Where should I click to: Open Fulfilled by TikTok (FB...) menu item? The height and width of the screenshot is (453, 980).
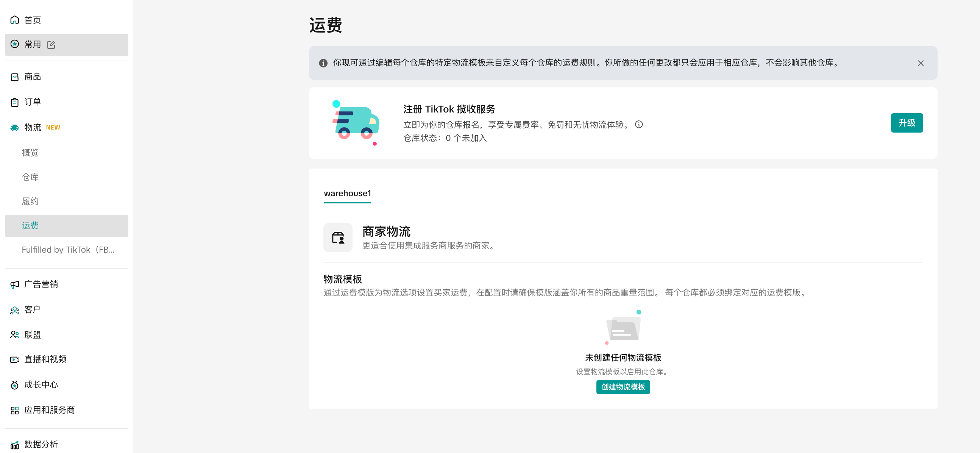pos(68,250)
